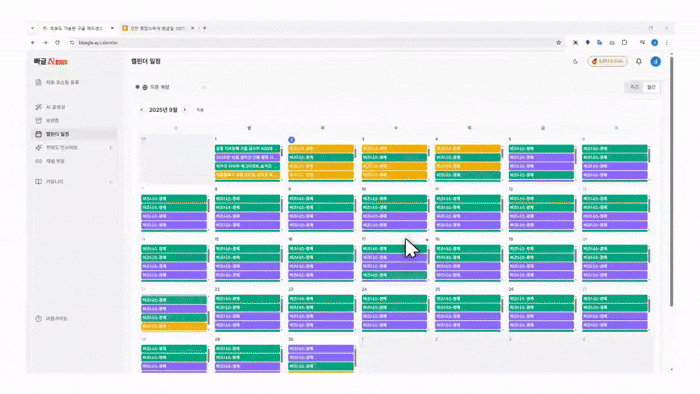The width and height of the screenshot is (700, 394).
Task: Open the 채널 연동 link icon
Action: (x=38, y=161)
